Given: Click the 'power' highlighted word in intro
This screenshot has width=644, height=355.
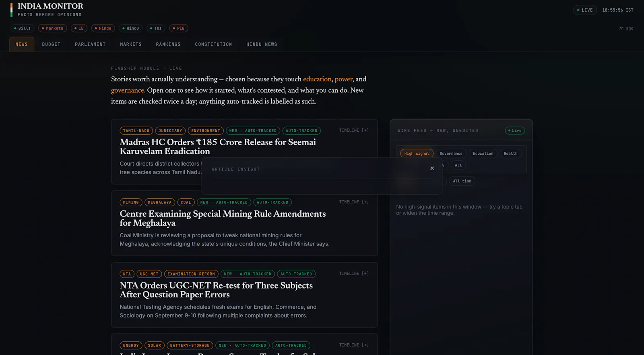Looking at the screenshot, I should click(x=344, y=79).
